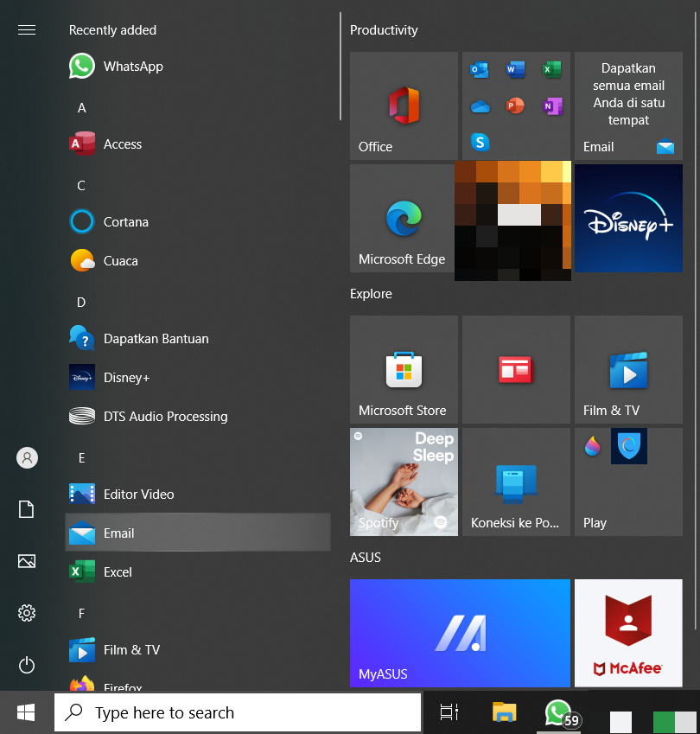The width and height of the screenshot is (700, 734).
Task: Click the ASUS group title
Action: point(366,557)
